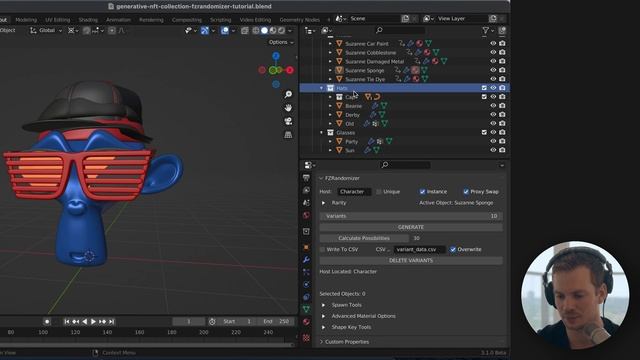Expand the Suzanne Cobblestone tree arrow
The width and height of the screenshot is (640, 360).
[330, 52]
